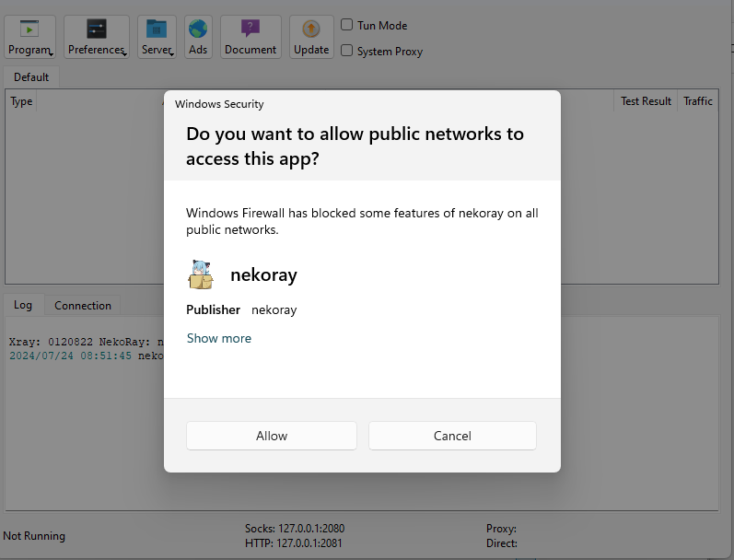This screenshot has width=734, height=560.
Task: Switch to the Connection tab
Action: pos(83,305)
